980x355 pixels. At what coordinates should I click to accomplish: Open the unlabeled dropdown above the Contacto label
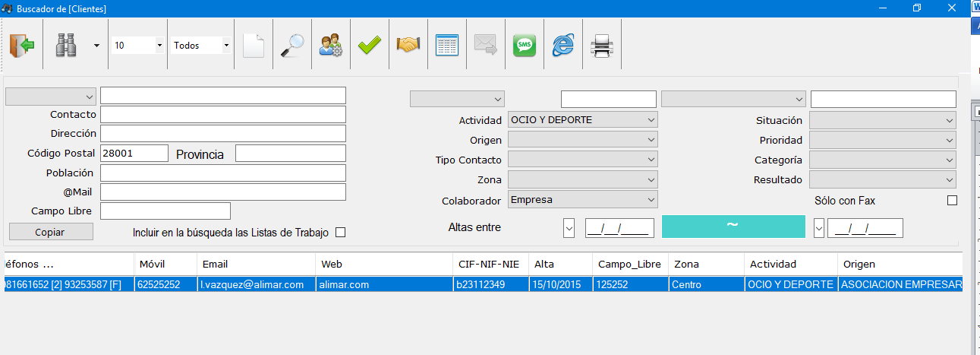tap(51, 97)
